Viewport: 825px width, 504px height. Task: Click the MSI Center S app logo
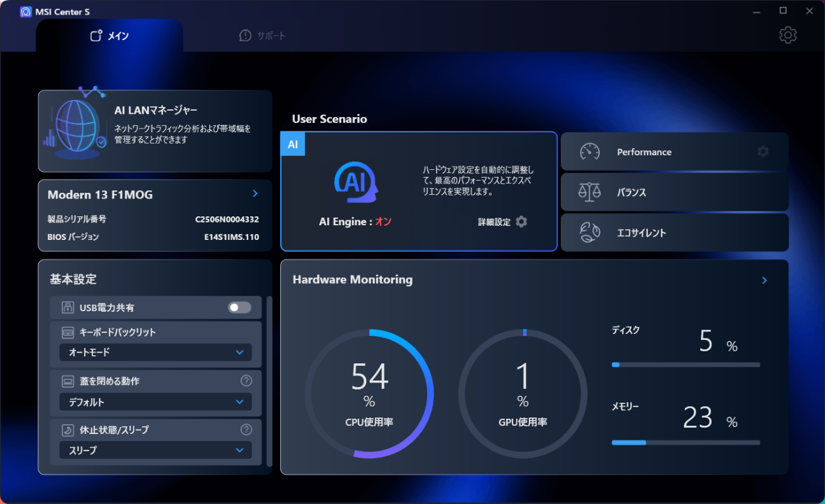[25, 11]
